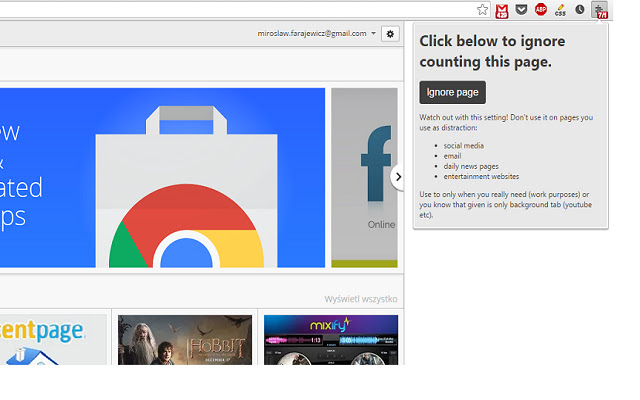Click the 'Use to only when you really need' paragraph
The image size is (640, 400).
[505, 204]
